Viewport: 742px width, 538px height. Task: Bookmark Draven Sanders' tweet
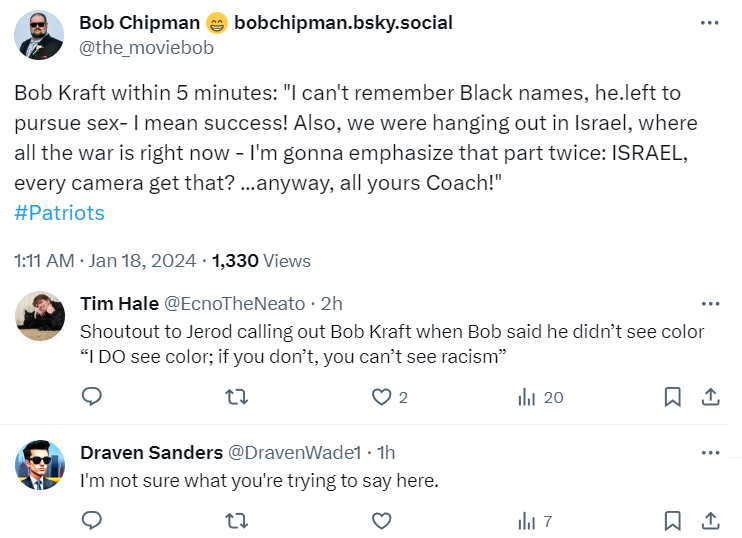[x=673, y=520]
